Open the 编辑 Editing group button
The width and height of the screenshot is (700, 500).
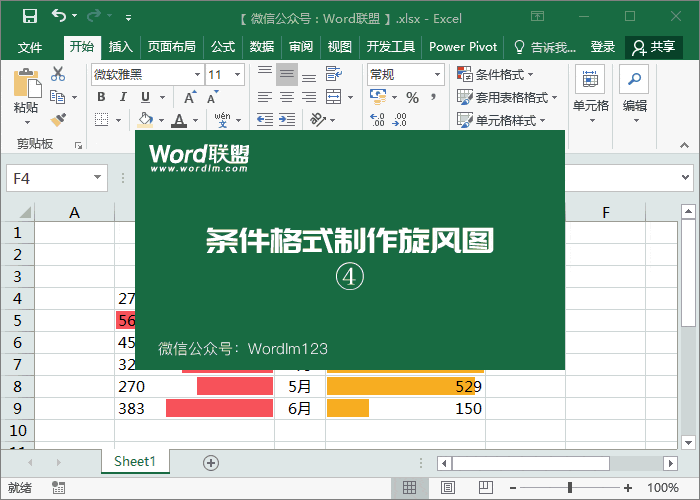634,95
